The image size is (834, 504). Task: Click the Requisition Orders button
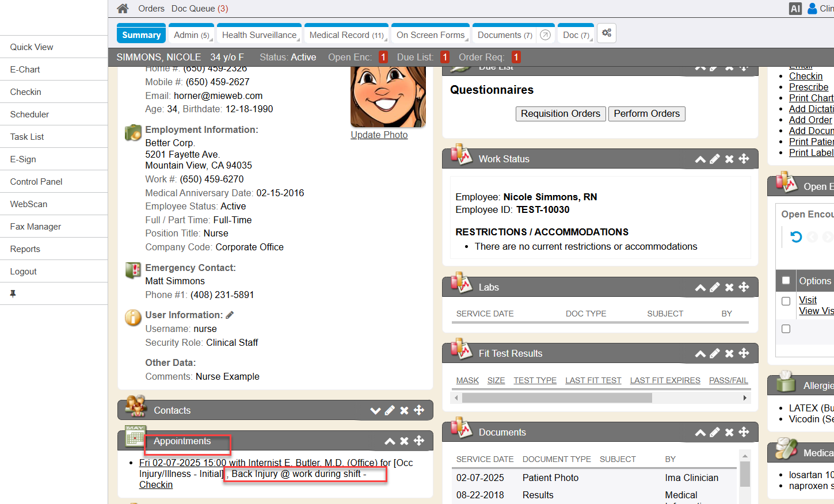coord(560,114)
